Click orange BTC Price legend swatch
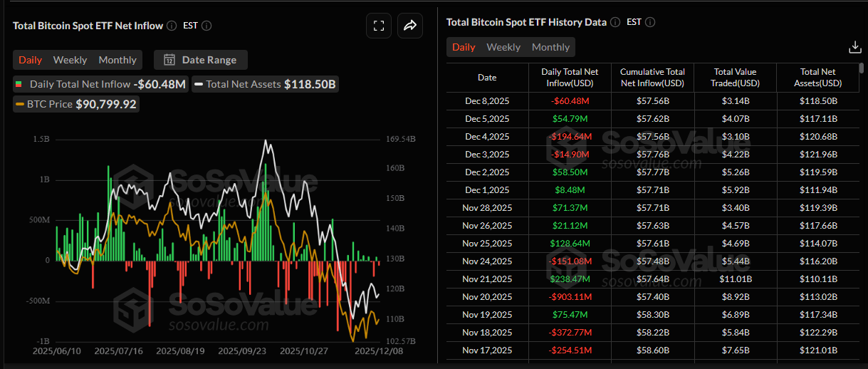 pyautogui.click(x=20, y=104)
